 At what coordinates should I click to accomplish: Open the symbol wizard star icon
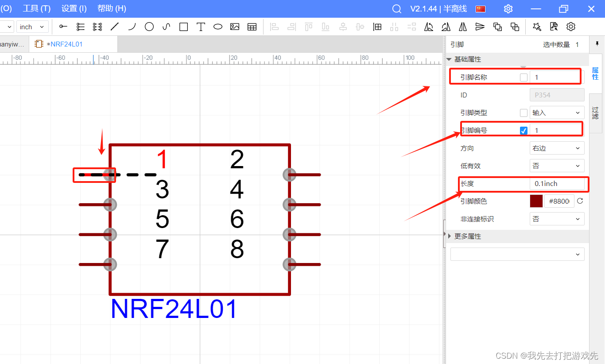click(537, 27)
